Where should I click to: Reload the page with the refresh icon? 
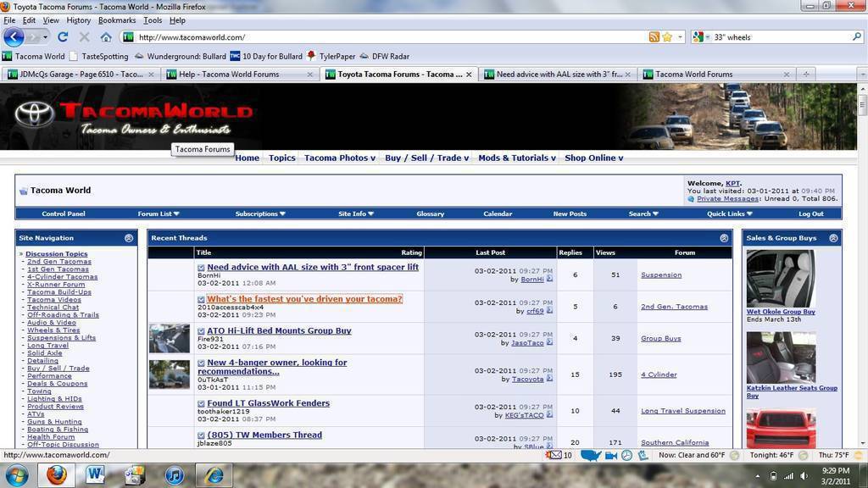coord(63,37)
